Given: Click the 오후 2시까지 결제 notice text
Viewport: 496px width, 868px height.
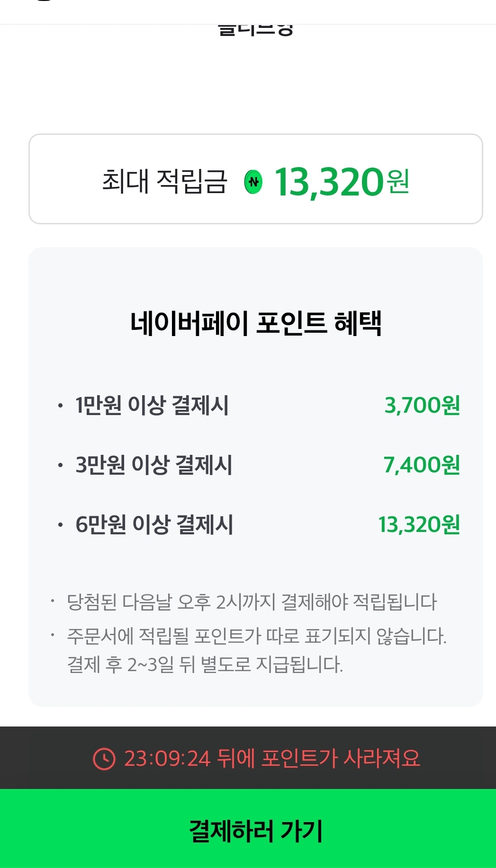Looking at the screenshot, I should 252,602.
